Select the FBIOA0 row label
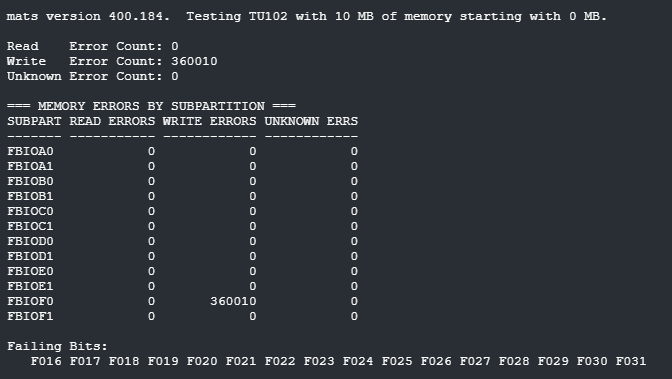Viewport: 672px width, 379px height. coord(30,151)
